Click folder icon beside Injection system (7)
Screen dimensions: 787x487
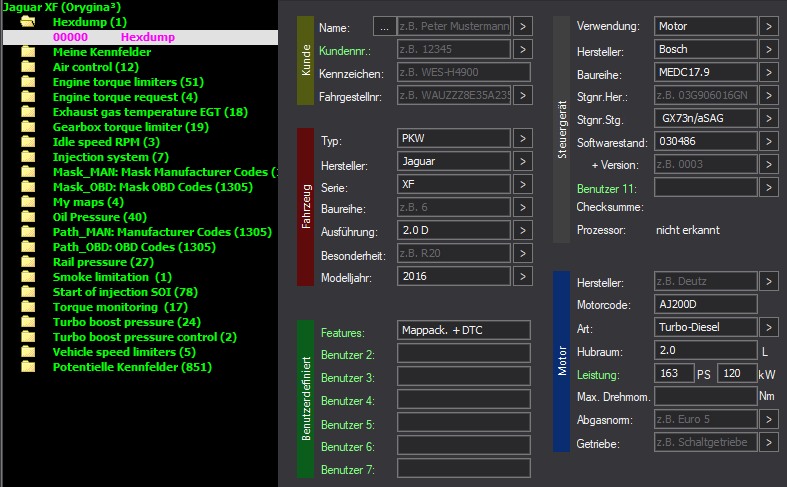coord(28,157)
